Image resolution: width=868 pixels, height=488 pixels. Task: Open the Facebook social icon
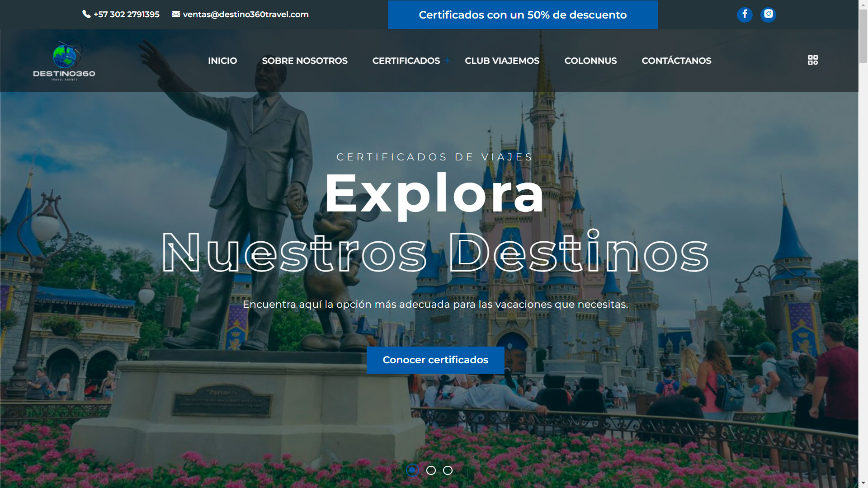click(x=745, y=14)
